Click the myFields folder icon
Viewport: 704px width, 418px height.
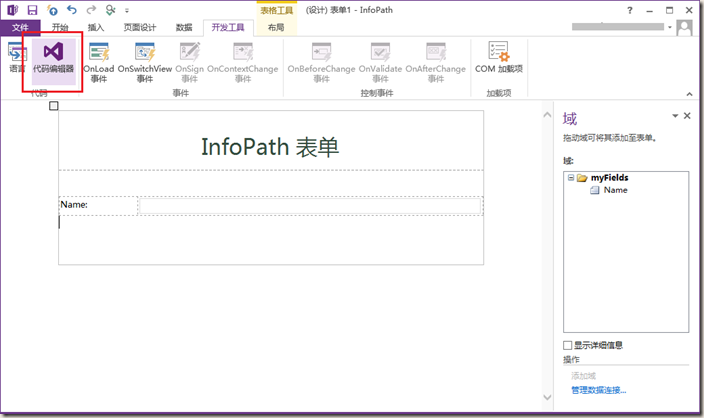582,178
